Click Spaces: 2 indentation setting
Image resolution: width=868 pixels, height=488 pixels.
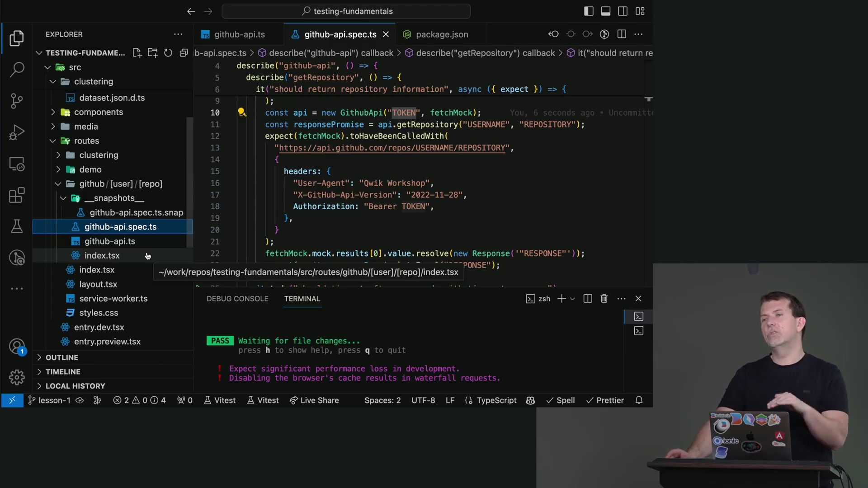[x=382, y=400]
